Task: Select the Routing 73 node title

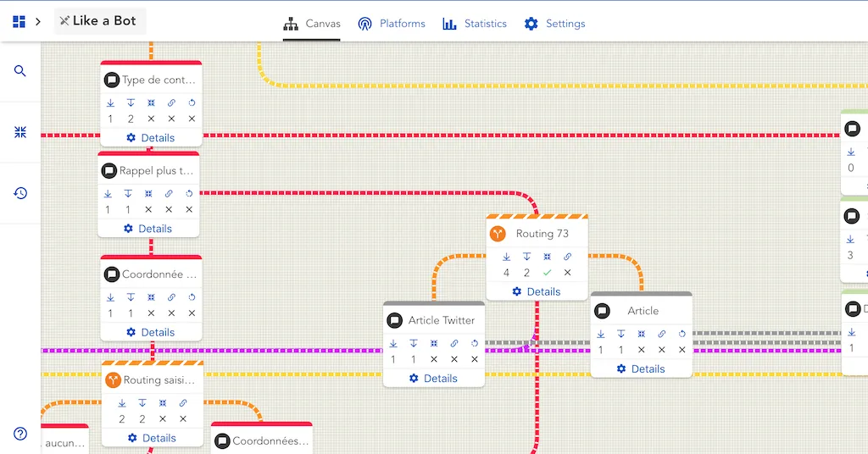Action: pos(542,234)
